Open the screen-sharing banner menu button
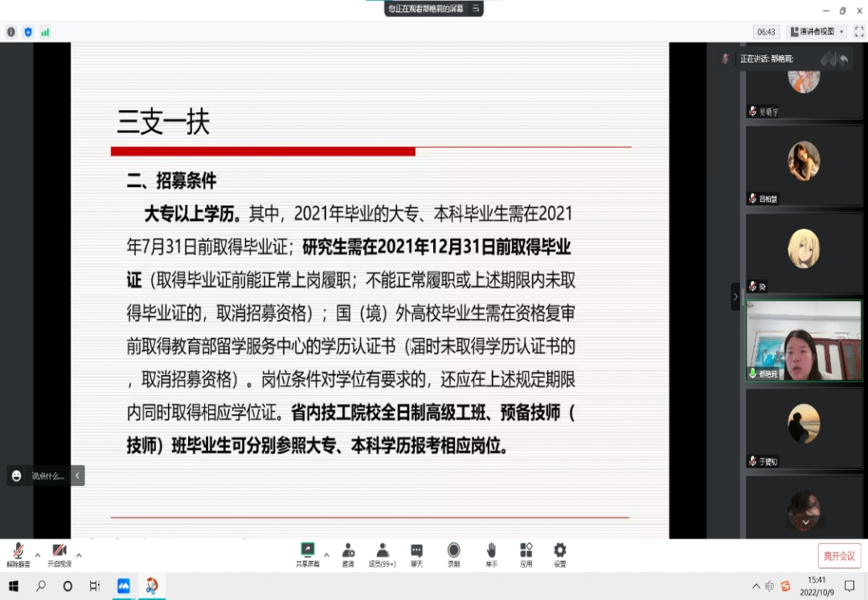 [476, 9]
